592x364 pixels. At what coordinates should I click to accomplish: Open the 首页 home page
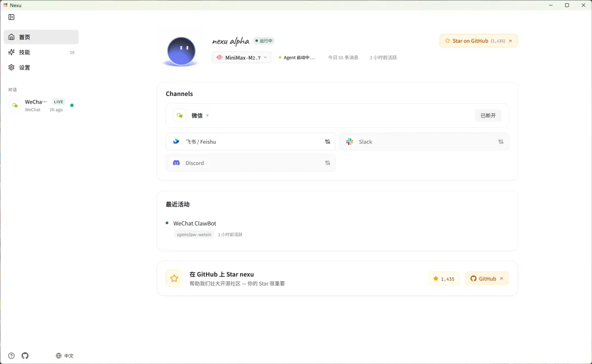[41, 37]
